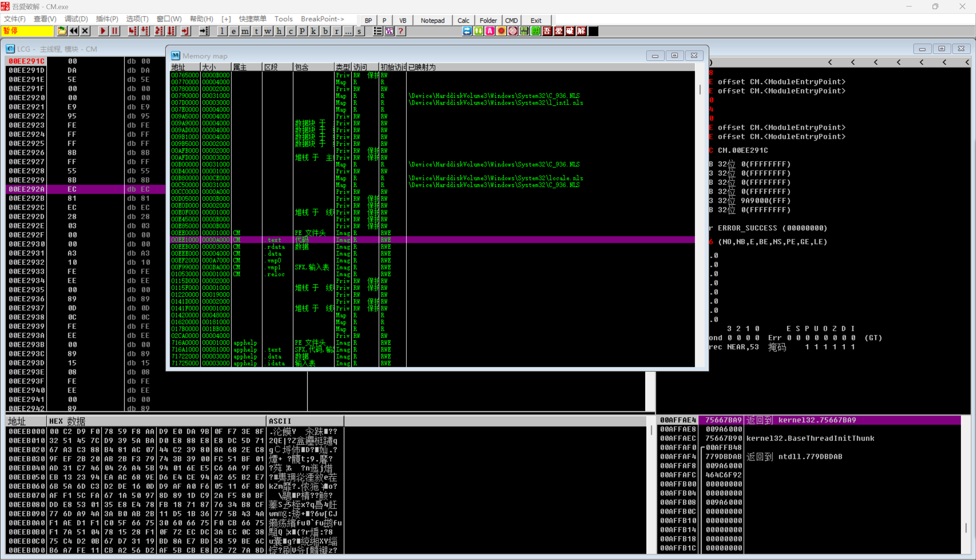976x560 pixels.
Task: Open the 文件(F) menu
Action: (14, 19)
